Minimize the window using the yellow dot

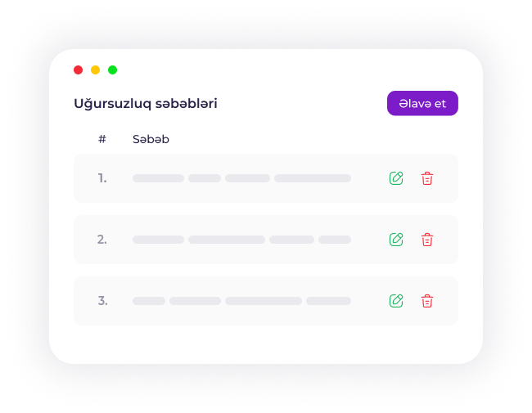[x=96, y=70]
